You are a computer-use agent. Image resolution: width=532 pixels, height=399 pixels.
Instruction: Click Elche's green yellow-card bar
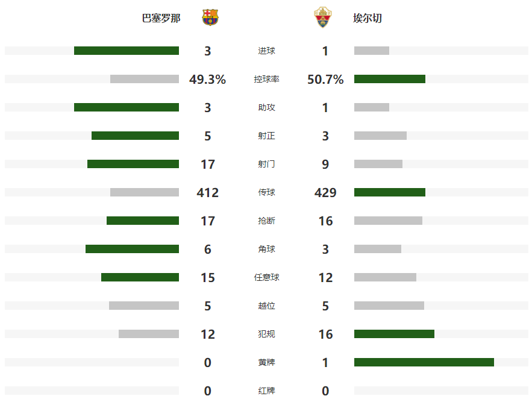424,362
